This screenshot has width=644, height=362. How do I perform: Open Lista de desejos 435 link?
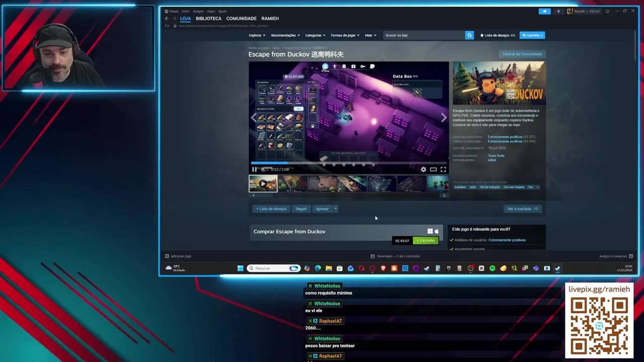point(498,35)
